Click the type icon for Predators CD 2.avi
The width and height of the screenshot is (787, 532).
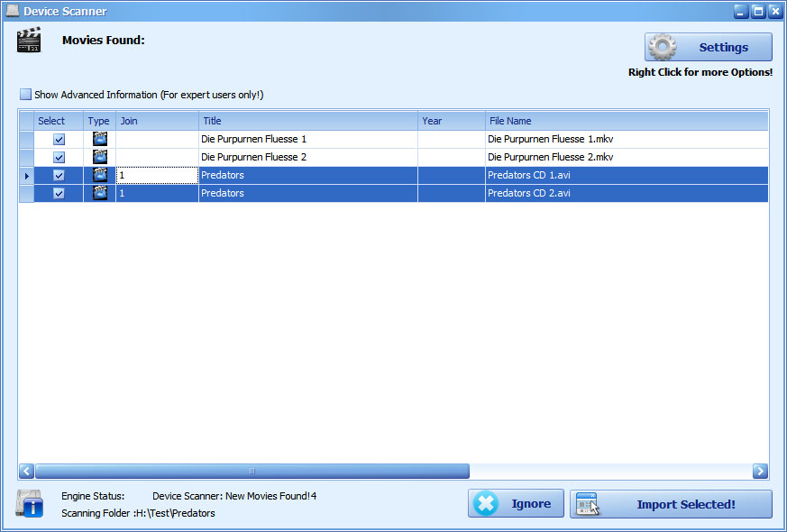pyautogui.click(x=100, y=193)
